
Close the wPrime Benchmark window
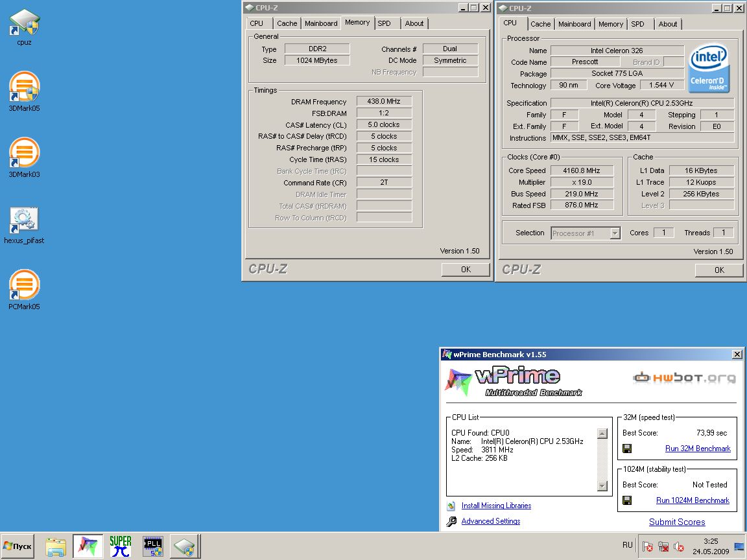737,355
